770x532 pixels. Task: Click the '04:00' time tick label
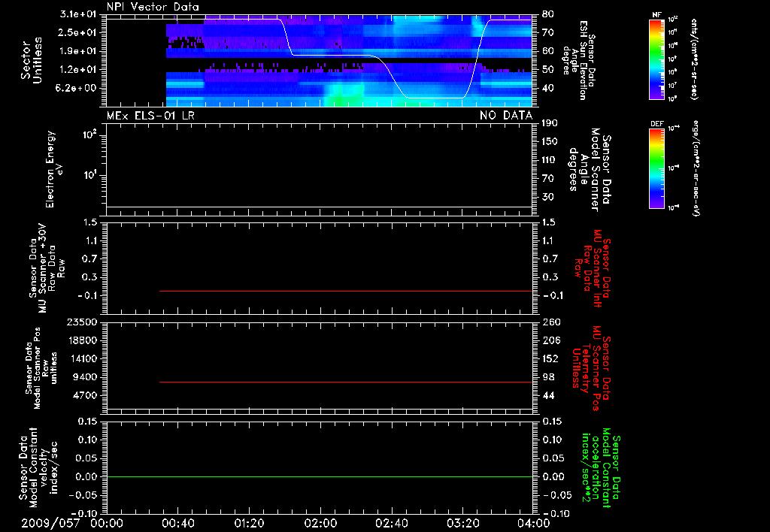[534, 523]
